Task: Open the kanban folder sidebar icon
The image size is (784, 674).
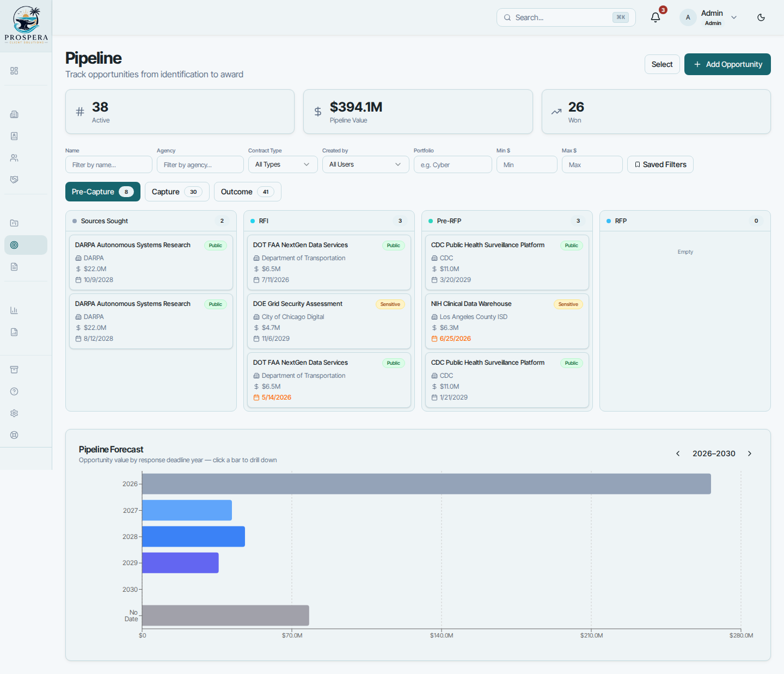Action: coord(14,223)
